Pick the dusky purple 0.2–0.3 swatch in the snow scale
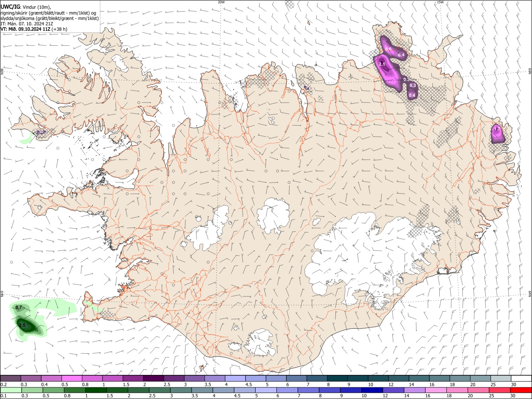 (x=10, y=379)
